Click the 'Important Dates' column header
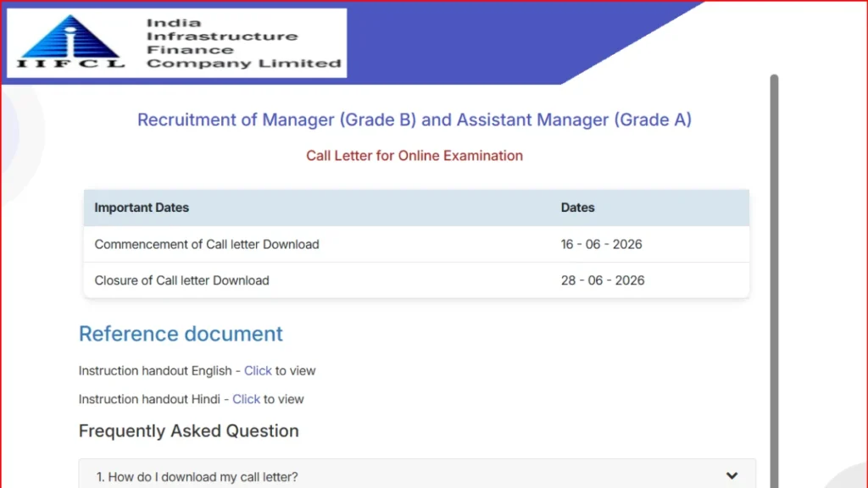Image resolution: width=868 pixels, height=488 pixels. click(x=142, y=208)
